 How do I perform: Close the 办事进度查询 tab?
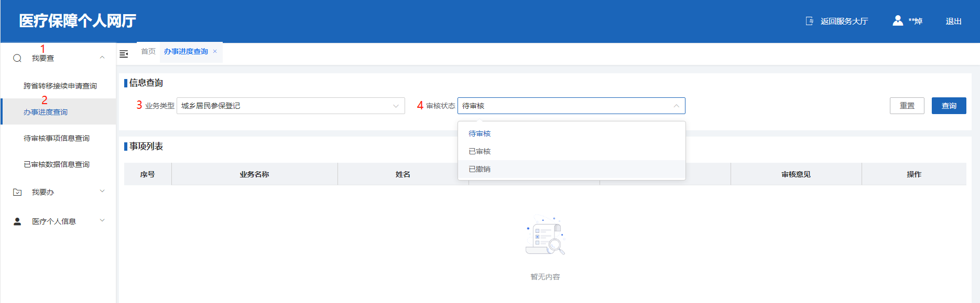tap(215, 51)
